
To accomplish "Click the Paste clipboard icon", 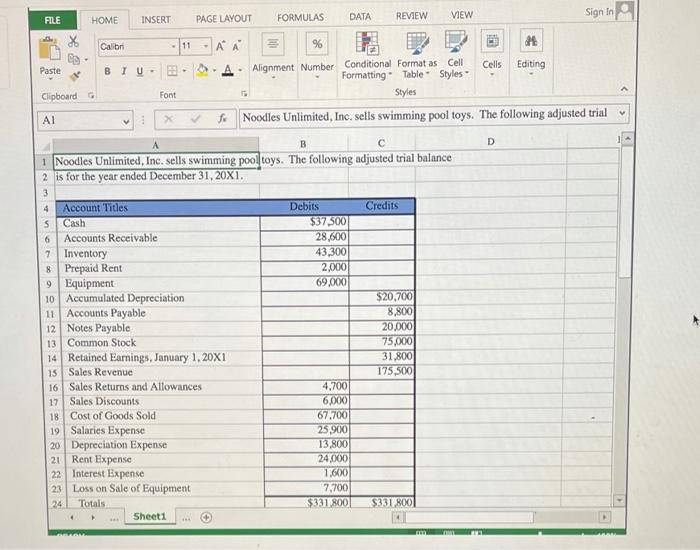I will tap(50, 49).
